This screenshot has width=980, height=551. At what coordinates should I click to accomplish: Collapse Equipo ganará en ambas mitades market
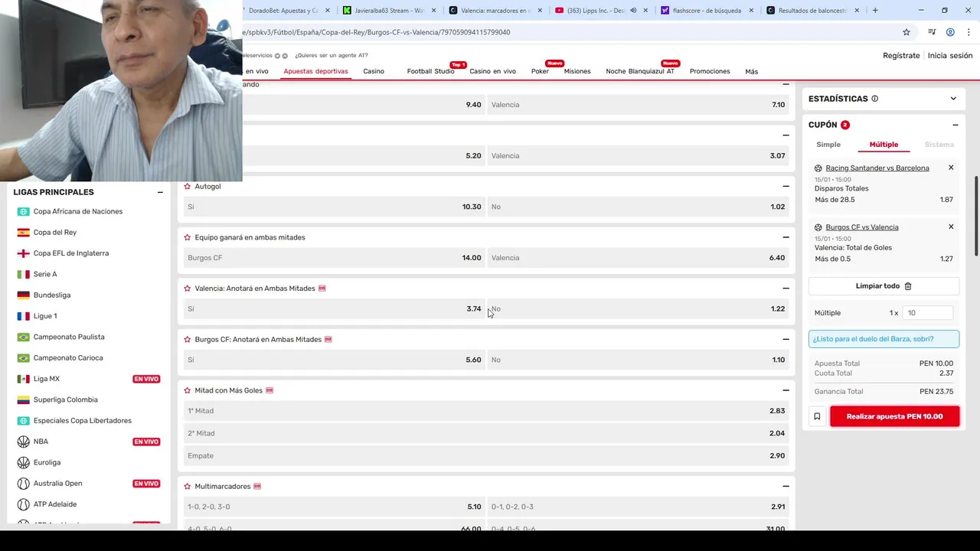(786, 237)
